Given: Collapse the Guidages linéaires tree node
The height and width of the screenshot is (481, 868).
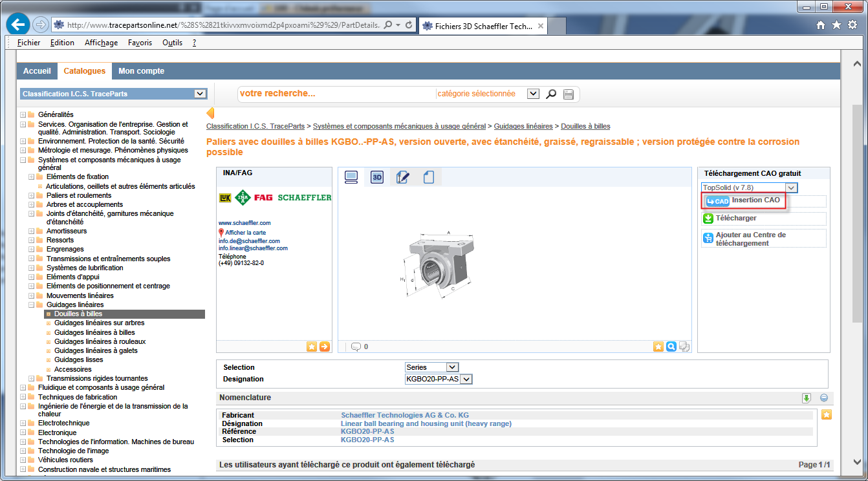Looking at the screenshot, I should [x=31, y=305].
